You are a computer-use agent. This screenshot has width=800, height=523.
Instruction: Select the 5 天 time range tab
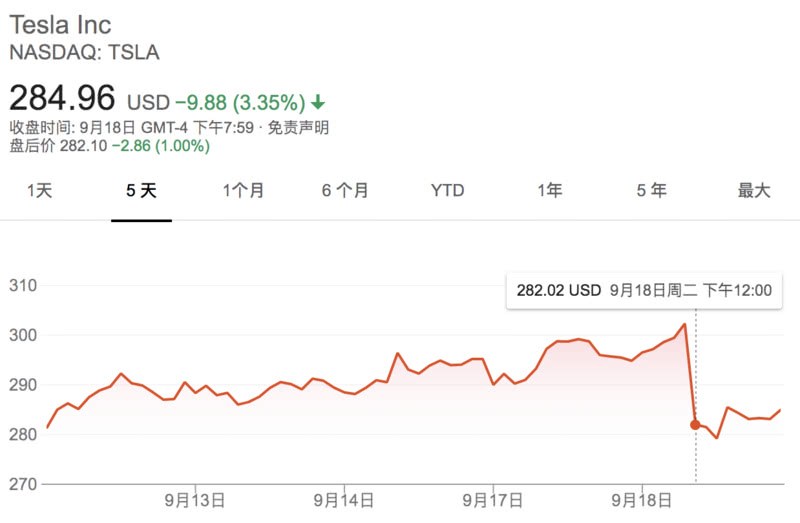click(141, 190)
